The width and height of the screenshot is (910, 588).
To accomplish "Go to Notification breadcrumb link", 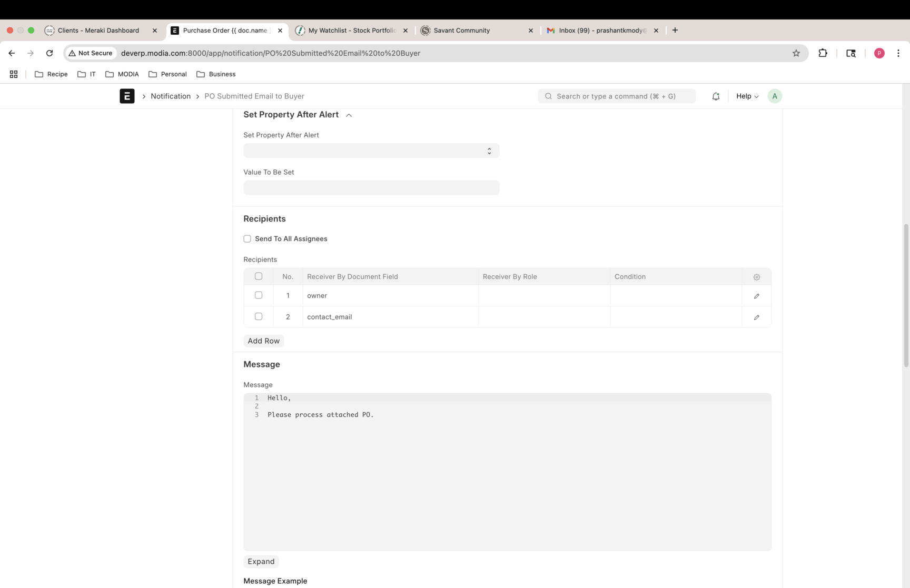I will (171, 96).
